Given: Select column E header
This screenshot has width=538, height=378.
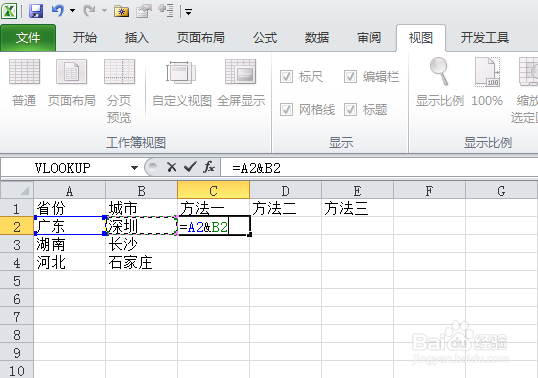Looking at the screenshot, I should (x=358, y=191).
